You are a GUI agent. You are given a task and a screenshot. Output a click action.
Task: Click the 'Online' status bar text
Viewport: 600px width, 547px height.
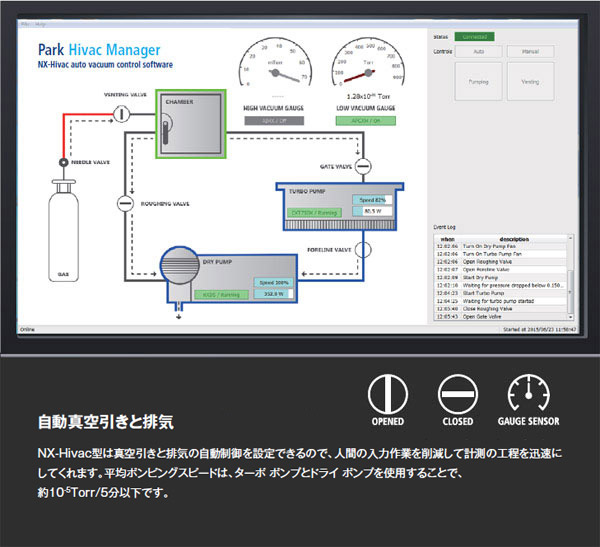pyautogui.click(x=27, y=329)
